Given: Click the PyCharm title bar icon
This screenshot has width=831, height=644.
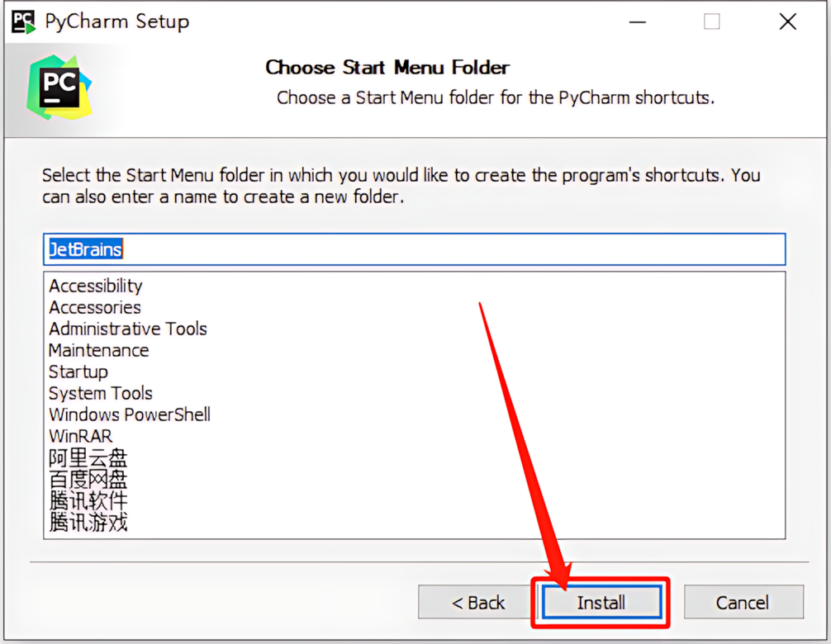Looking at the screenshot, I should 24,21.
